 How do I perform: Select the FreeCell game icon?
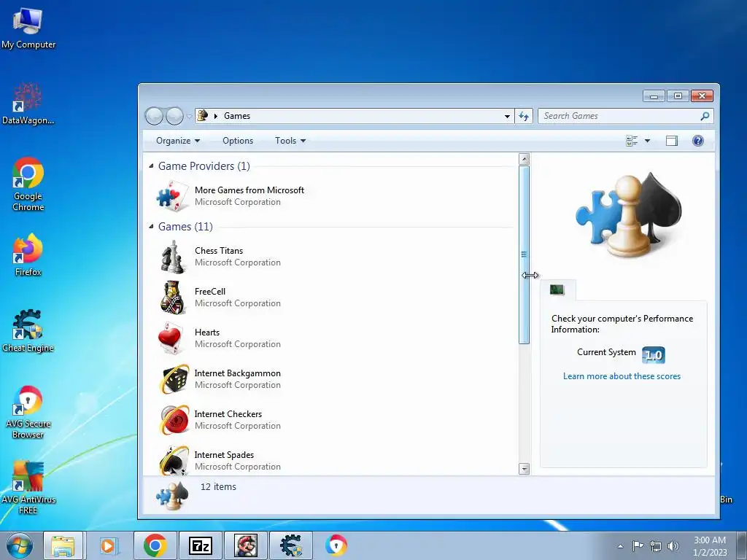tap(172, 297)
